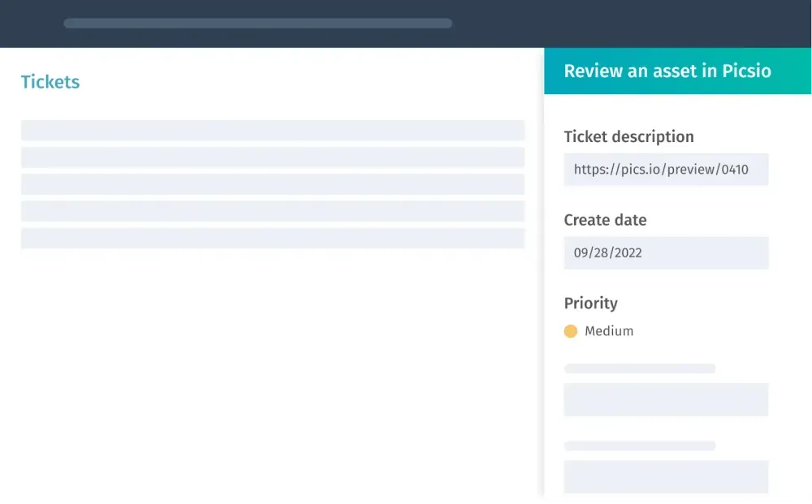The width and height of the screenshot is (812, 504).
Task: Click the Create date section label
Action: [605, 220]
